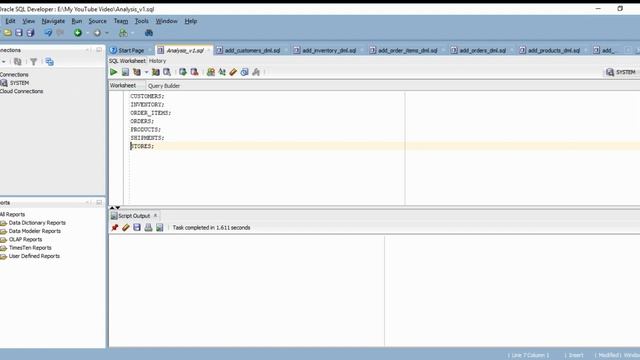This screenshot has height=360, width=640.
Task: Click the SQL Tuning Advisor icon
Action: [x=167, y=72]
